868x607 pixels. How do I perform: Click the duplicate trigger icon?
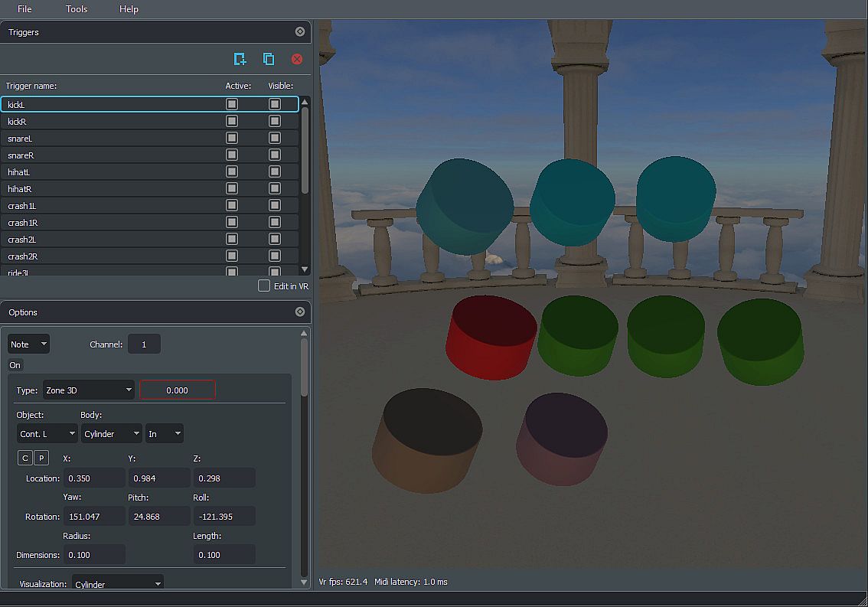269,59
